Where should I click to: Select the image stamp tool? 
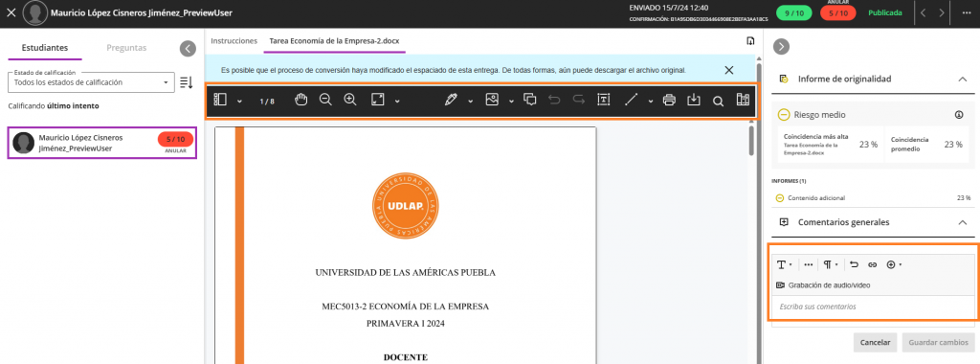pos(492,100)
